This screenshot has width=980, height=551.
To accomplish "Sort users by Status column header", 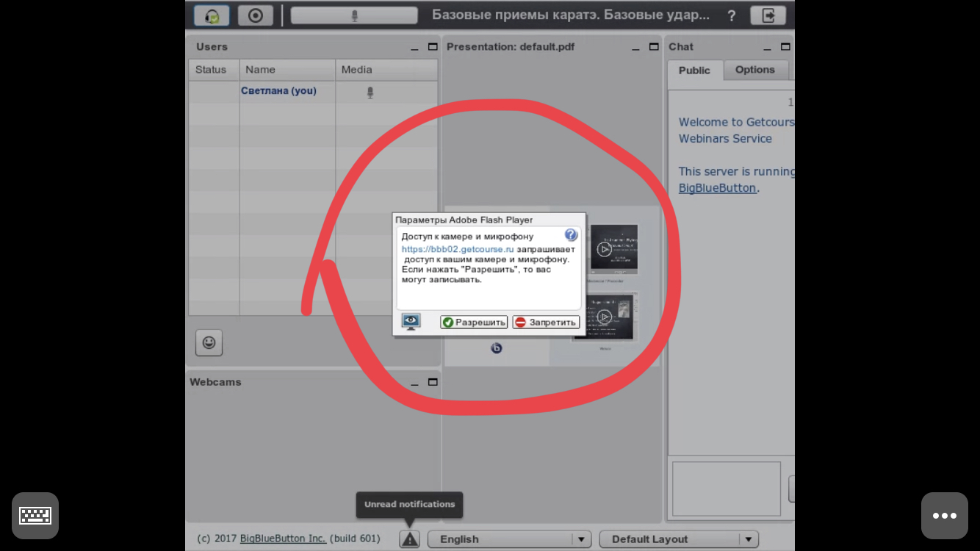I will pos(214,70).
